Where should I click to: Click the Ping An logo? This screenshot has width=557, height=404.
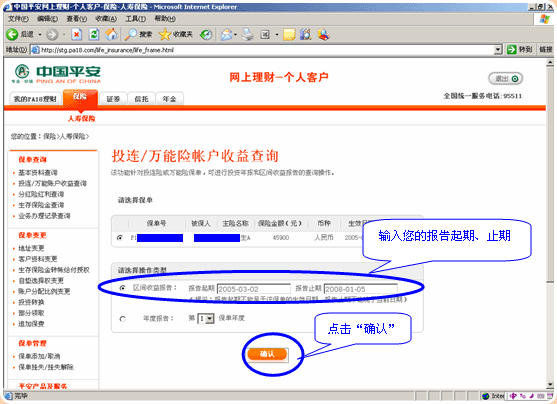click(x=56, y=74)
